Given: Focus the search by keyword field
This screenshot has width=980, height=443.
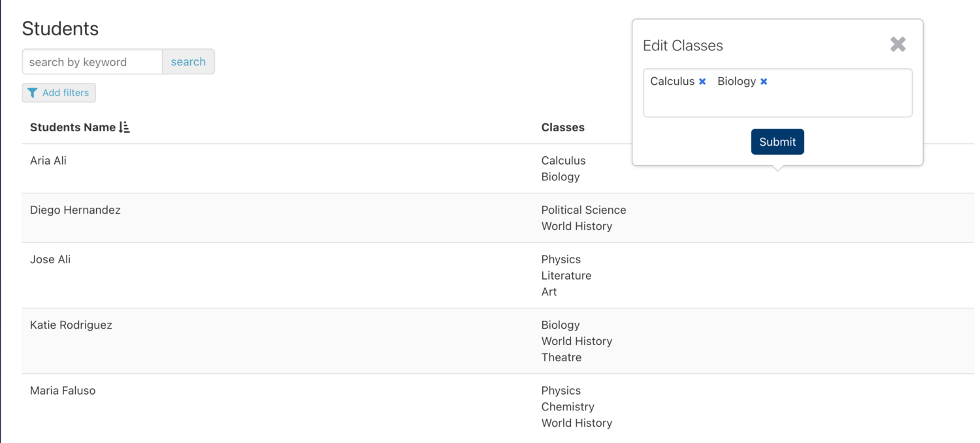Looking at the screenshot, I should tap(92, 62).
